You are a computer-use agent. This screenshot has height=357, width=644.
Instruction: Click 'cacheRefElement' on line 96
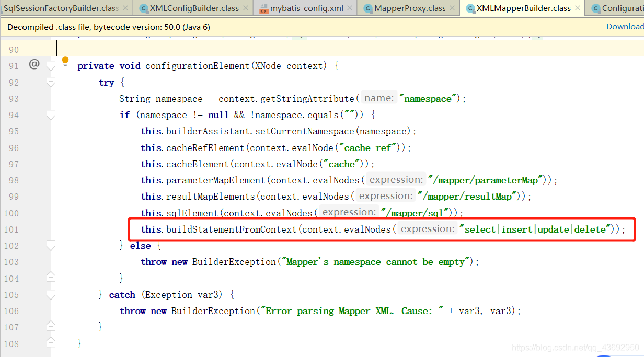click(205, 148)
